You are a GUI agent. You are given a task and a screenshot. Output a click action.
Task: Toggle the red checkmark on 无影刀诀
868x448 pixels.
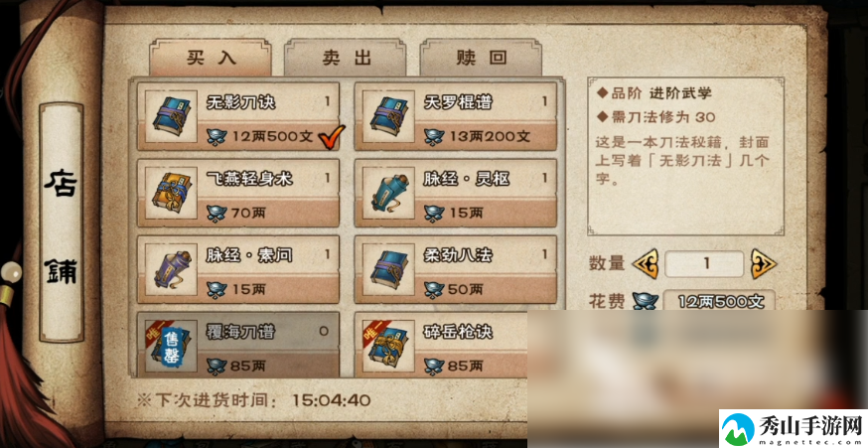[x=332, y=136]
